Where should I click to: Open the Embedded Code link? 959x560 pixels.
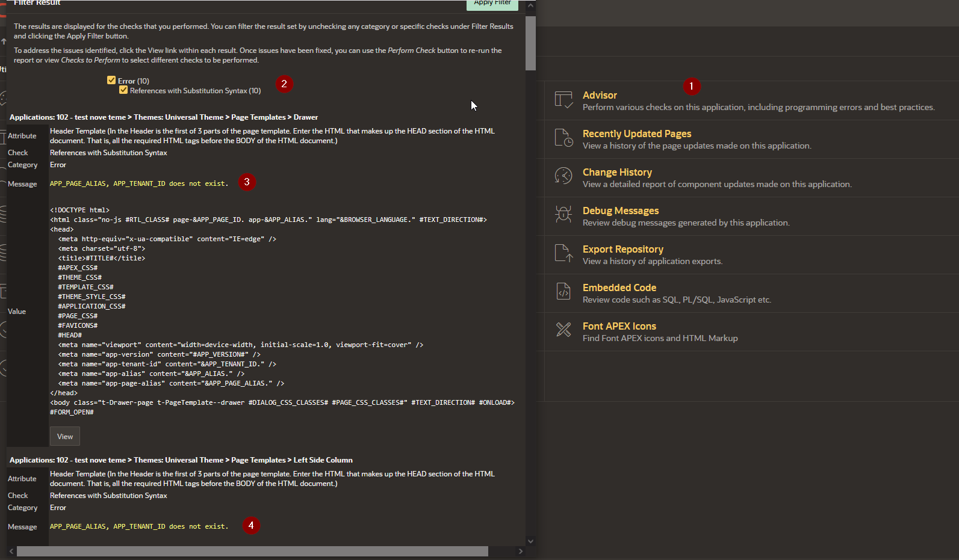619,288
